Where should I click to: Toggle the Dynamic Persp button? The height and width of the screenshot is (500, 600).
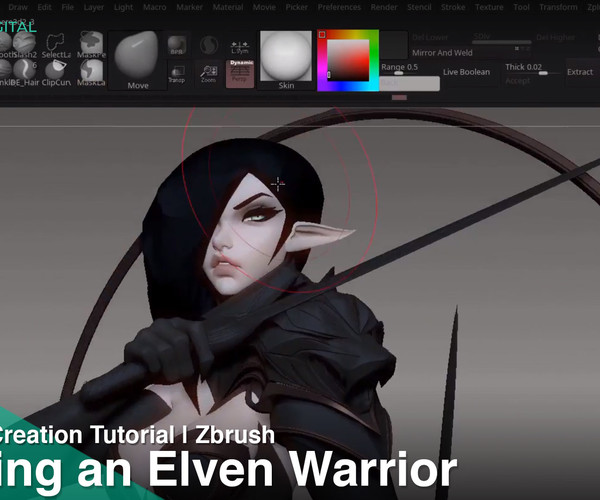[240, 73]
